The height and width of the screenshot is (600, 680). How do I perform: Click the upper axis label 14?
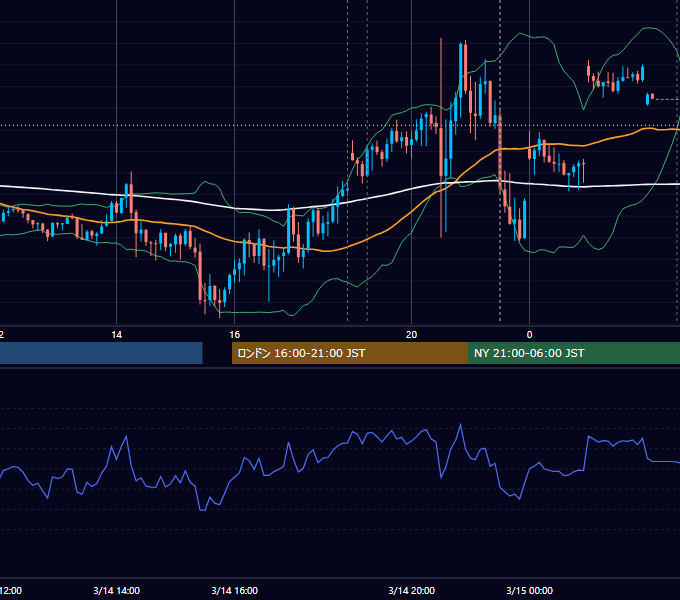coord(116,335)
